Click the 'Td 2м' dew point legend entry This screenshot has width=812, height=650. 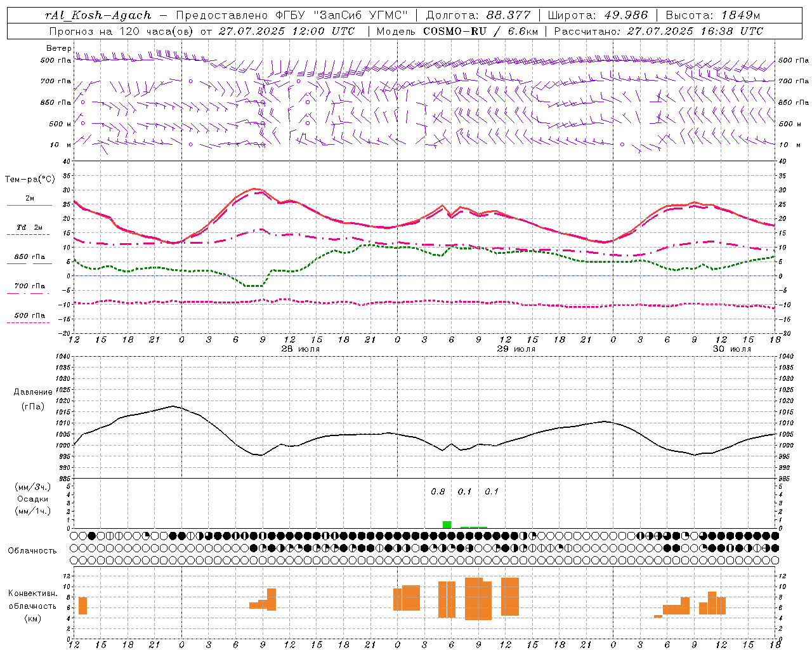(x=30, y=227)
